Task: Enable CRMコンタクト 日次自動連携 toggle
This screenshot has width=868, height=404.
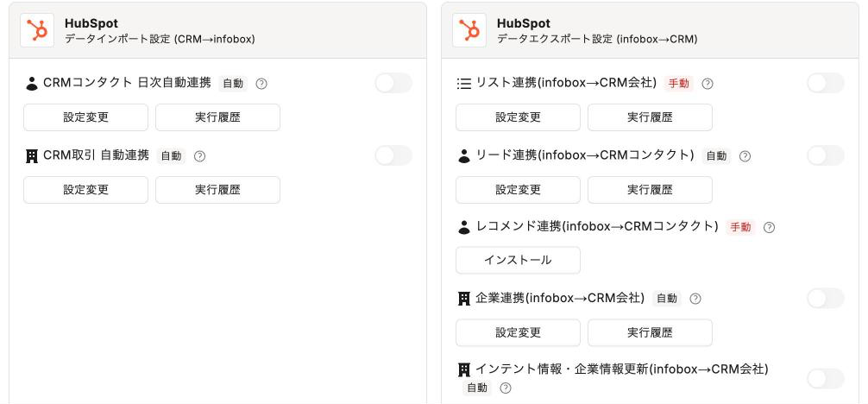Action: click(x=393, y=83)
